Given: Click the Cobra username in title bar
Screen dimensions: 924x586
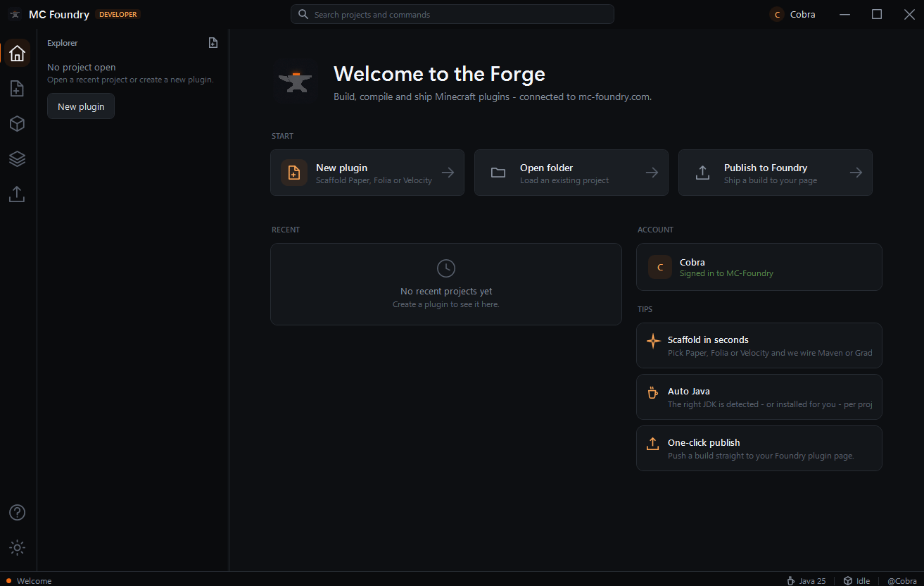Looking at the screenshot, I should point(803,14).
